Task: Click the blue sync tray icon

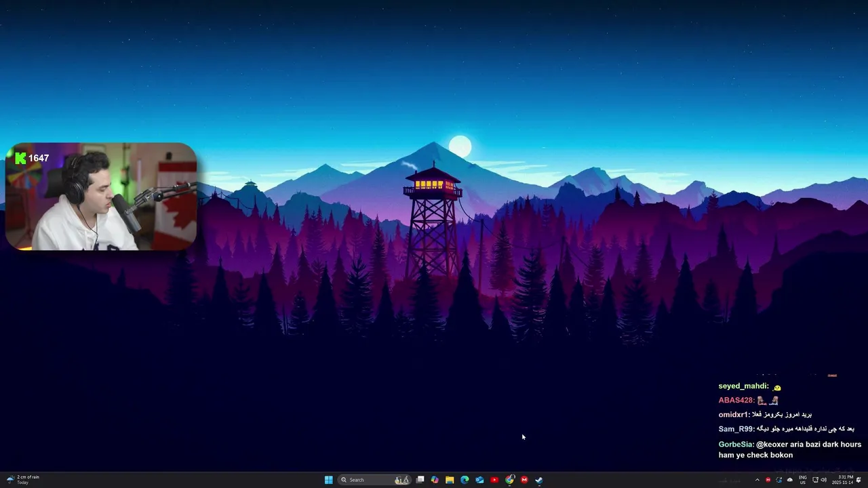Action: pos(778,480)
